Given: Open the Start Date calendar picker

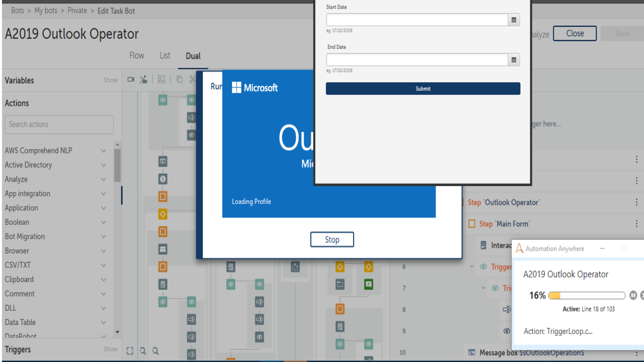Looking at the screenshot, I should (514, 20).
